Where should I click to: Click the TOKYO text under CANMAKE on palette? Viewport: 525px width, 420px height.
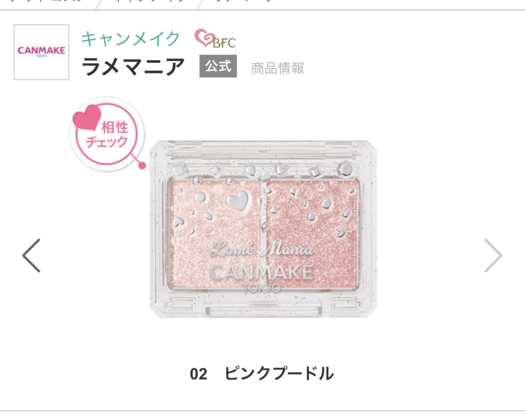coord(262,288)
